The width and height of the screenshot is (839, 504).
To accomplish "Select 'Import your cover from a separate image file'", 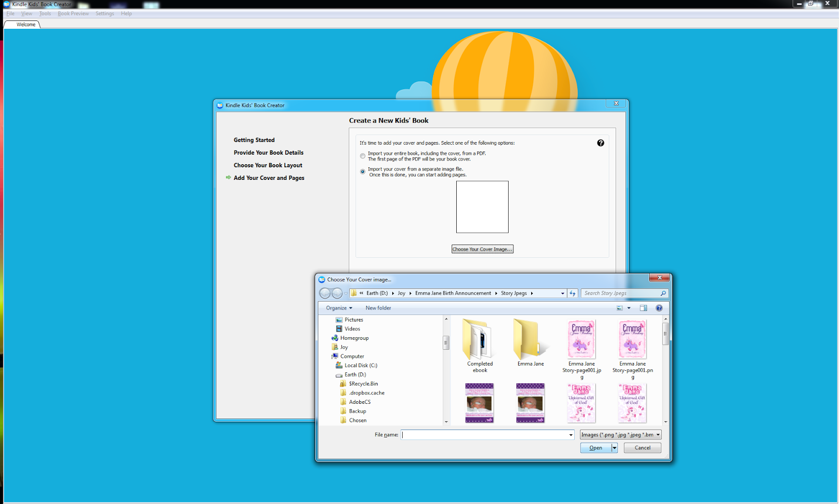I will [x=362, y=171].
